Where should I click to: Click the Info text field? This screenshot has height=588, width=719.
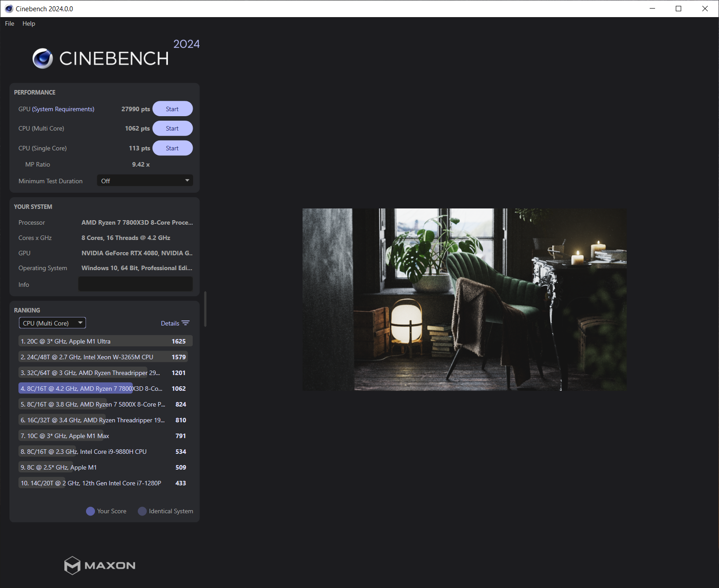coord(136,284)
